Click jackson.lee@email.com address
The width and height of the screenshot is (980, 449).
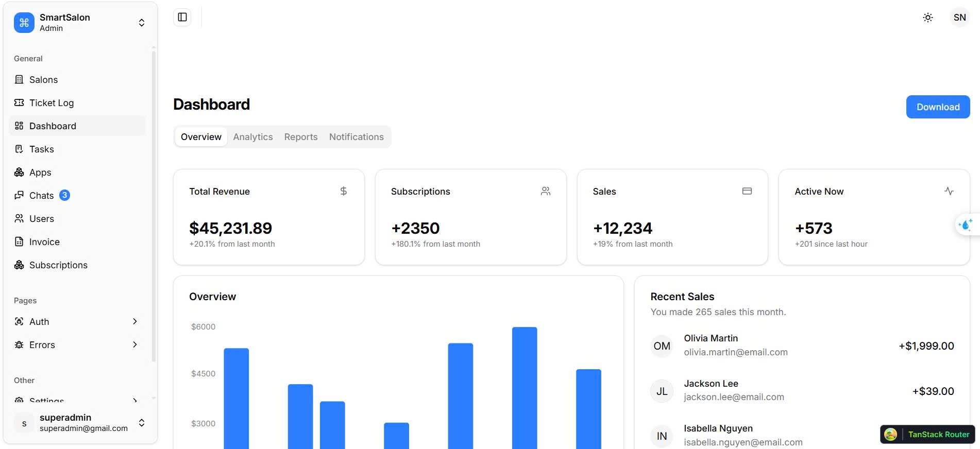pyautogui.click(x=734, y=397)
